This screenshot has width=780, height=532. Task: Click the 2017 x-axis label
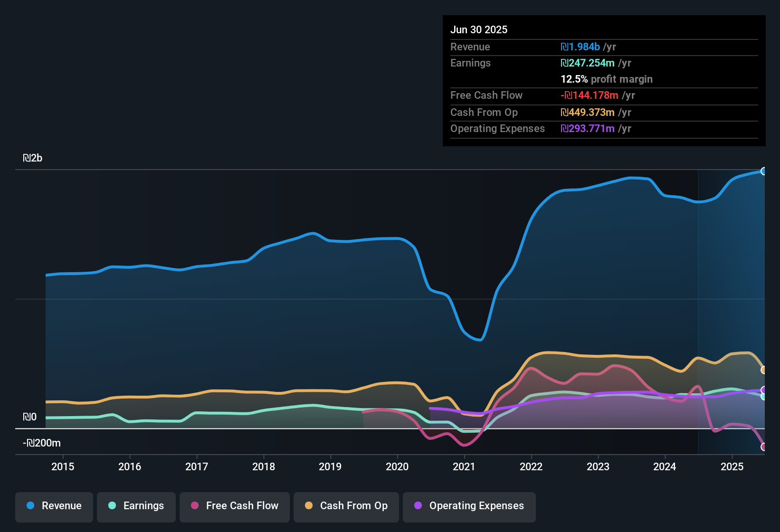[197, 466]
